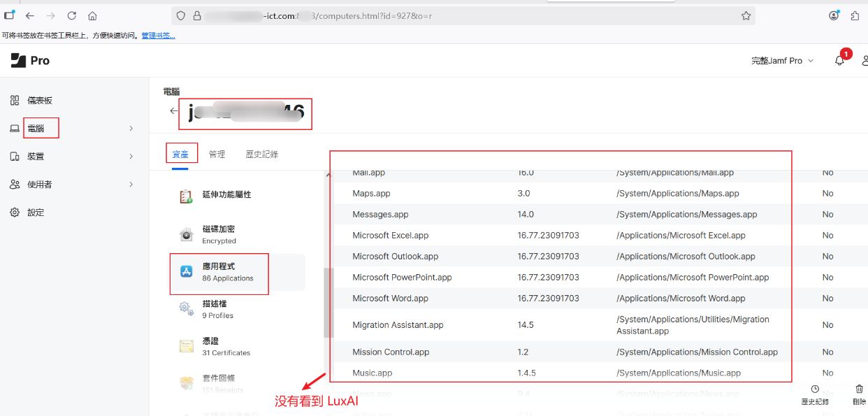
Task: Click the 管理書签 link
Action: 158,36
